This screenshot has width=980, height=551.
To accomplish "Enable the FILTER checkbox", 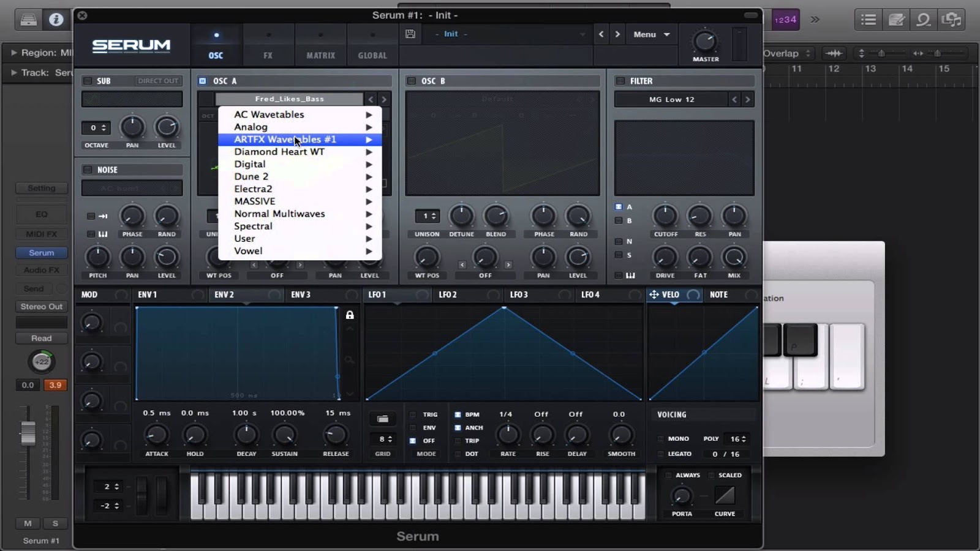I will click(x=620, y=81).
